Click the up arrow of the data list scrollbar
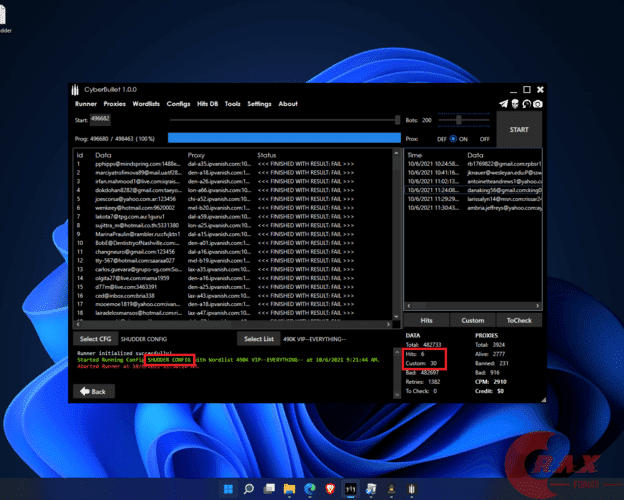This screenshot has width=624, height=500. click(x=396, y=153)
